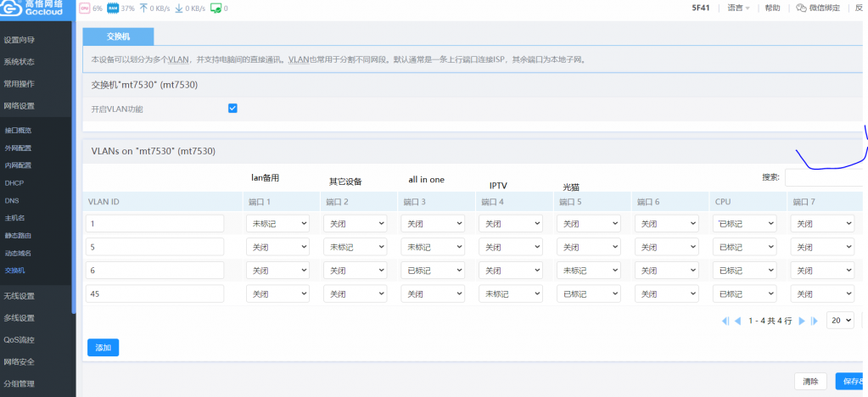This screenshot has height=397, width=868.
Task: Open 端口 3 dropdown for VLAN 6
Action: (433, 271)
